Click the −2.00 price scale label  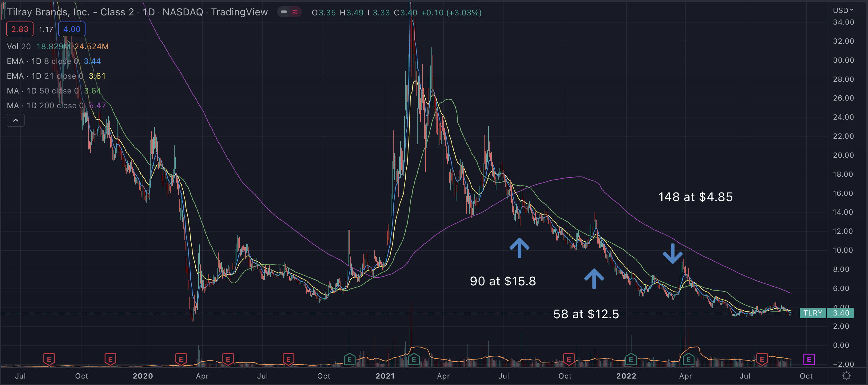click(843, 364)
